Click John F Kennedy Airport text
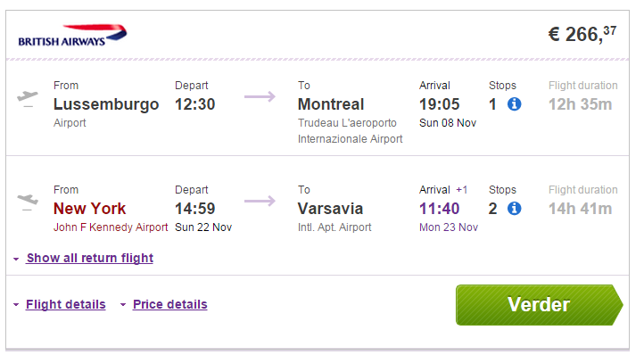The height and width of the screenshot is (355, 644). (111, 227)
